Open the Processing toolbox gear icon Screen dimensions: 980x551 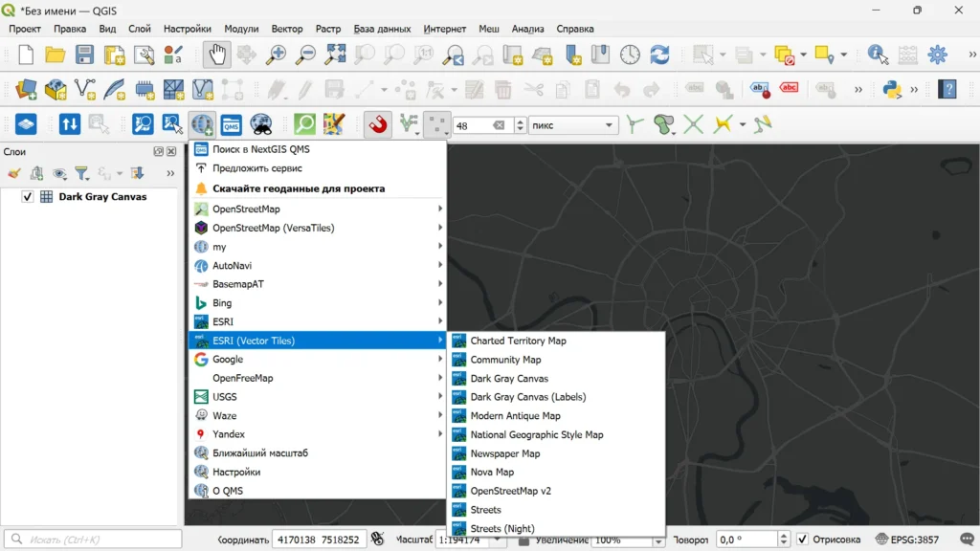(x=938, y=55)
